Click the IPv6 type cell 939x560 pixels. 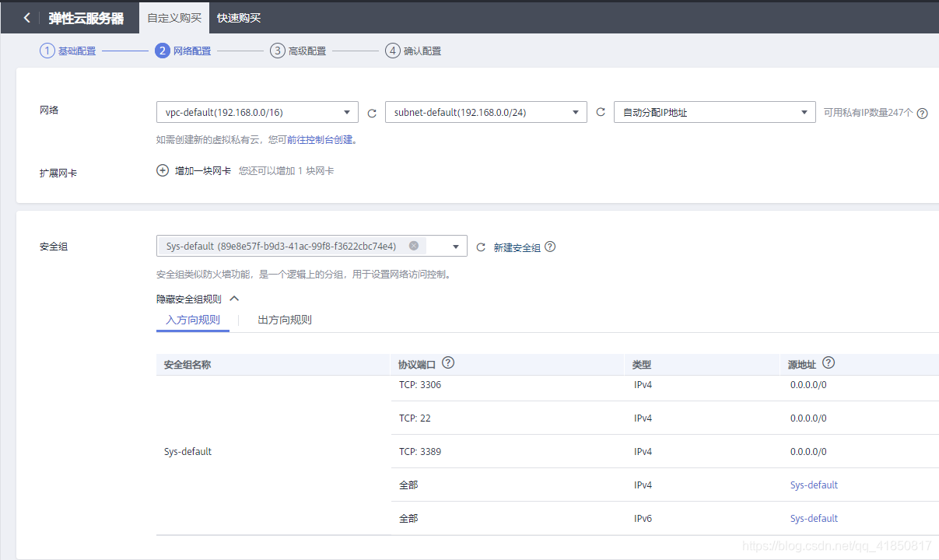[x=643, y=518]
